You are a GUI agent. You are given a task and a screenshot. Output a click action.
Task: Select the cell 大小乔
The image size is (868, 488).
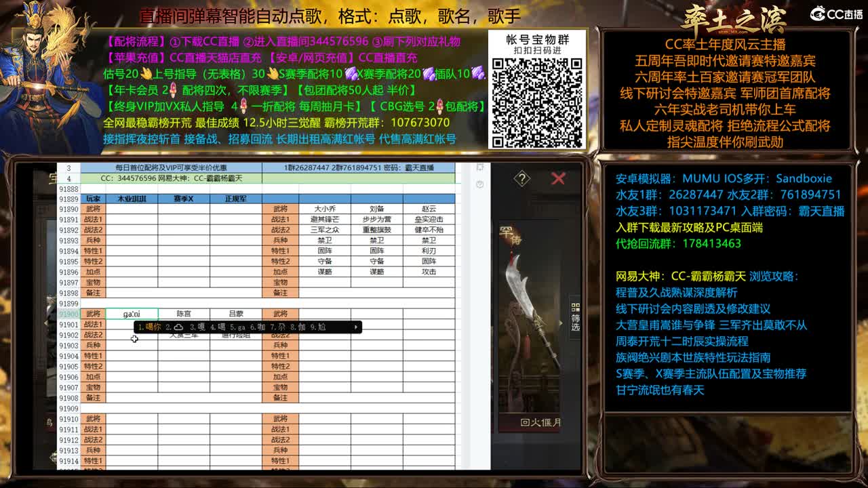[x=325, y=209]
